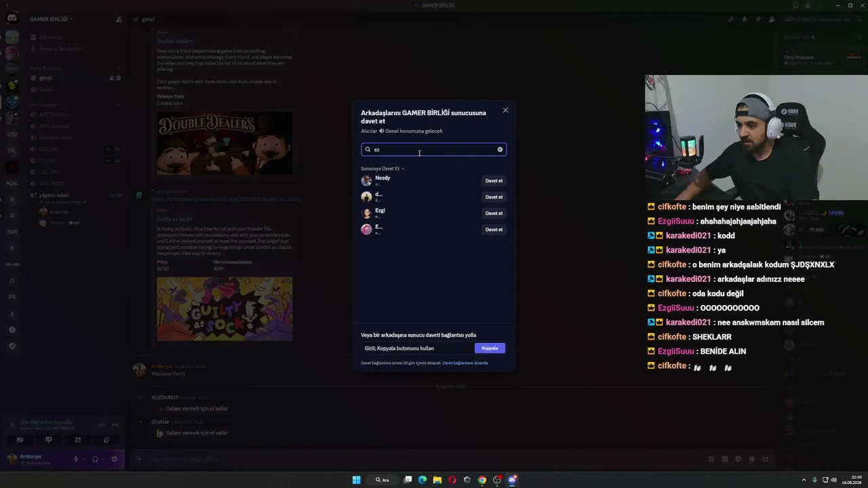The image size is (868, 488).
Task: Open the taskbar search box
Action: click(x=383, y=480)
